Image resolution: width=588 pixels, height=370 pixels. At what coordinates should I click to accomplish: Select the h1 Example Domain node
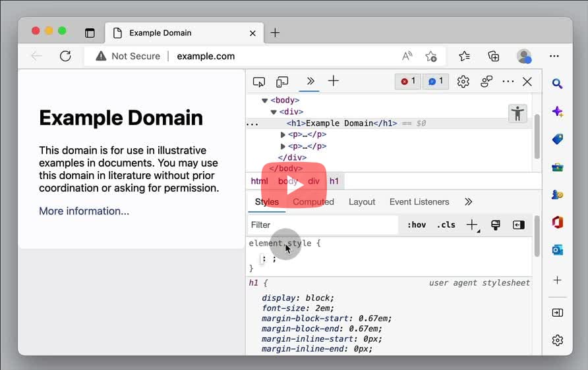point(341,123)
